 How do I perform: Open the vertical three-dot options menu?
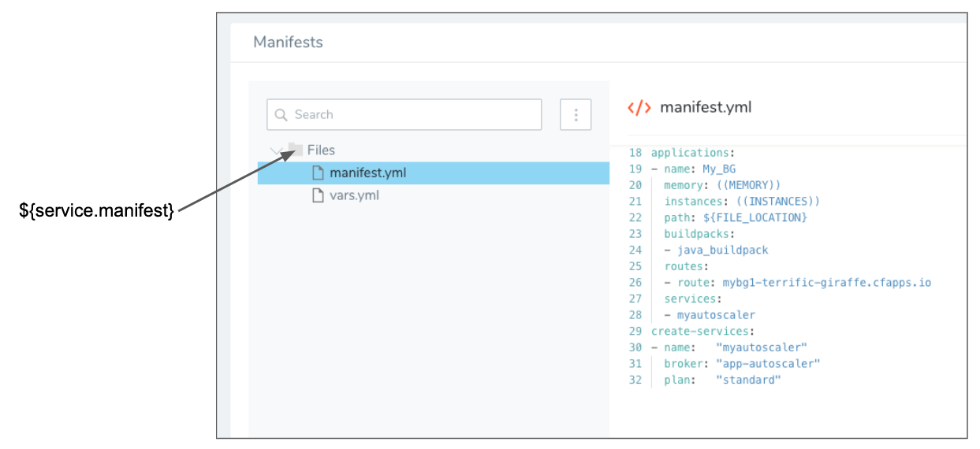576,115
